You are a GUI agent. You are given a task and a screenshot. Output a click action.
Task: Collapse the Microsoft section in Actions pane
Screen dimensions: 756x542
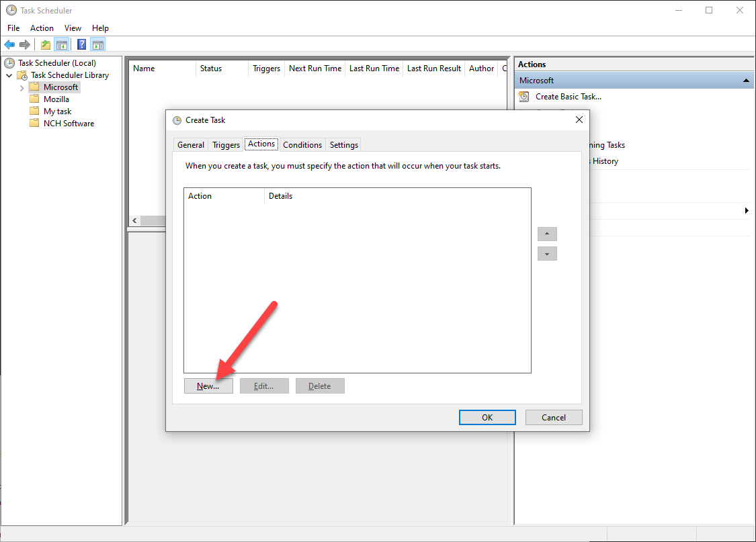746,81
